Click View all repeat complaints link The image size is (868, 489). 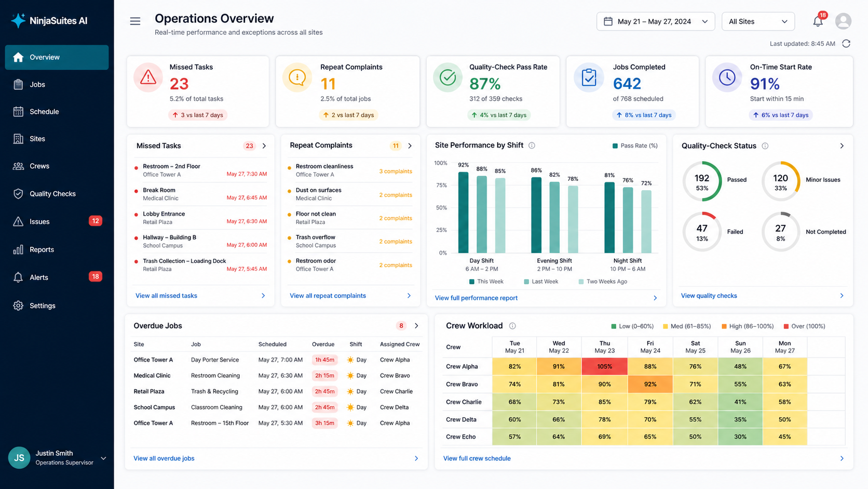point(328,296)
